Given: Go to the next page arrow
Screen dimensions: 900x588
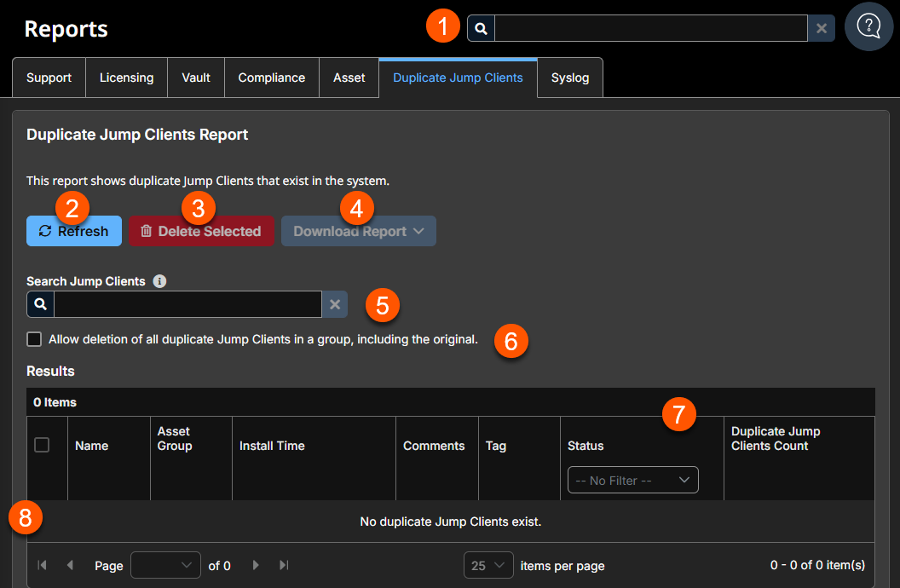Looking at the screenshot, I should (x=256, y=565).
